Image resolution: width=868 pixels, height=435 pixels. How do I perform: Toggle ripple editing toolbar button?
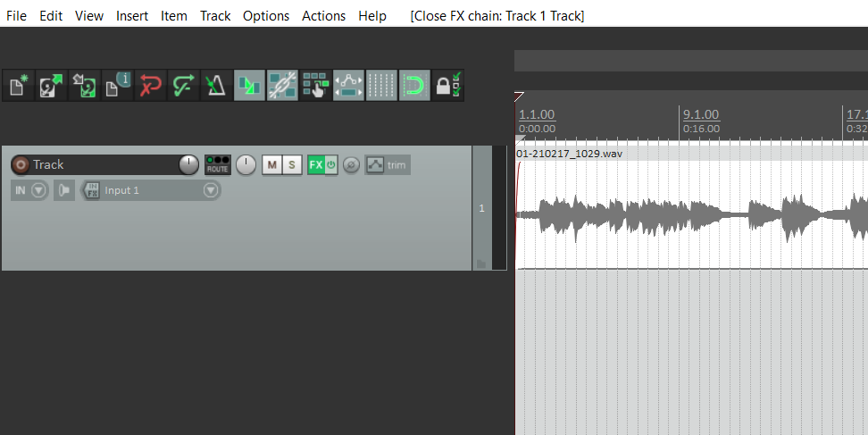pos(315,86)
